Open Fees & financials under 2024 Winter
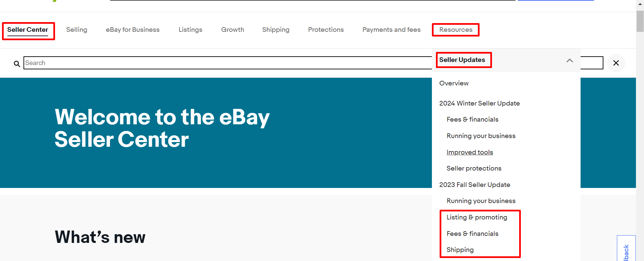 tap(472, 119)
